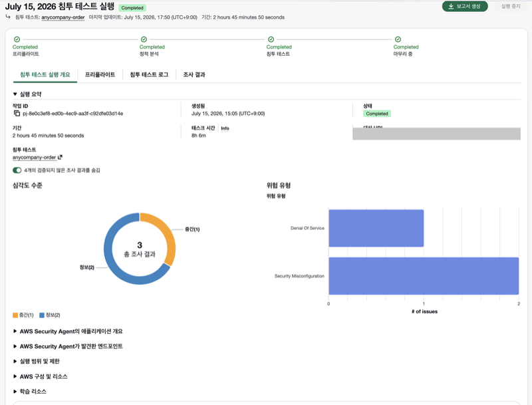Click Completed badge under 상태
The width and height of the screenshot is (532, 405).
click(377, 114)
